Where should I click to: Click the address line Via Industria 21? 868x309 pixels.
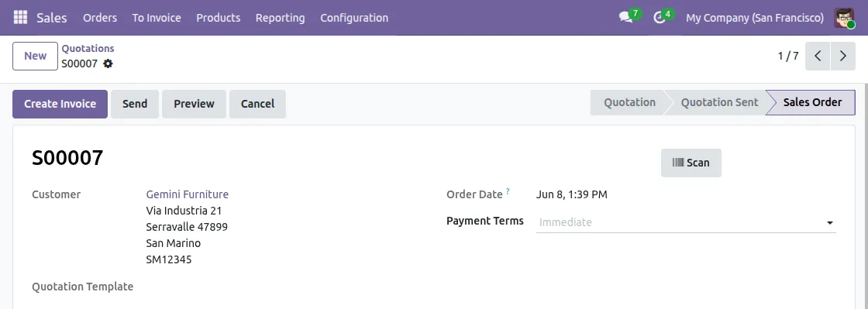tap(184, 211)
